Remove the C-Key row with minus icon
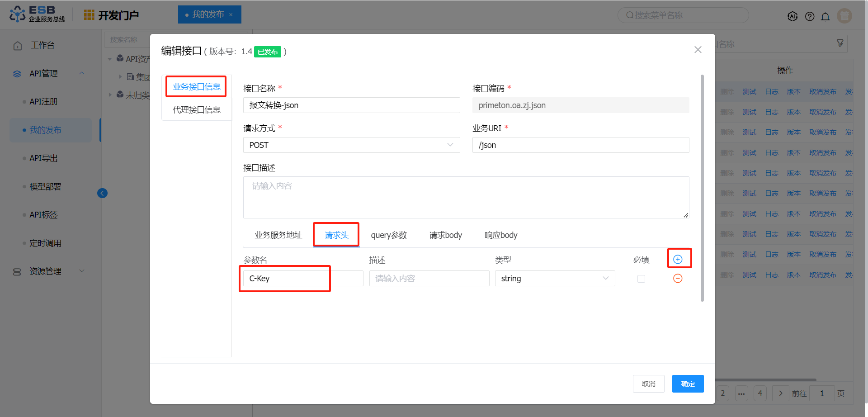 [x=678, y=279]
